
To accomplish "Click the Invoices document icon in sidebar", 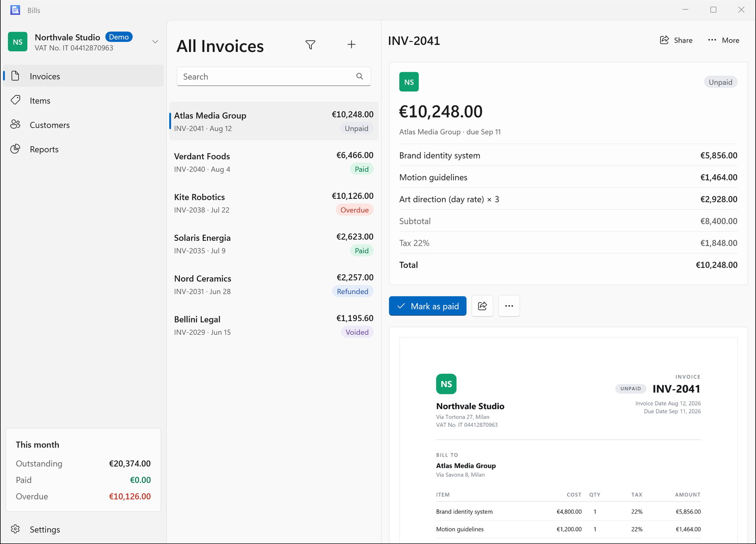I will 16,76.
